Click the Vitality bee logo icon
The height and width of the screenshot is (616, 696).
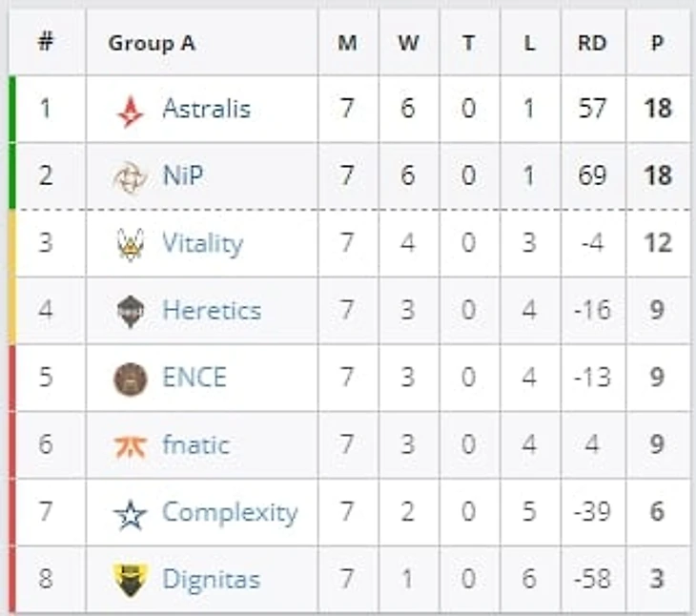pyautogui.click(x=130, y=245)
